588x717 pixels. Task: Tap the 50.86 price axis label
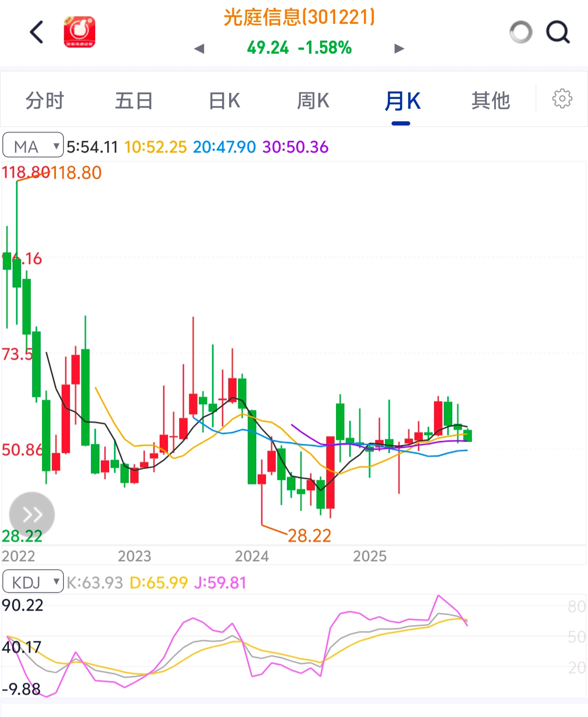(22, 450)
